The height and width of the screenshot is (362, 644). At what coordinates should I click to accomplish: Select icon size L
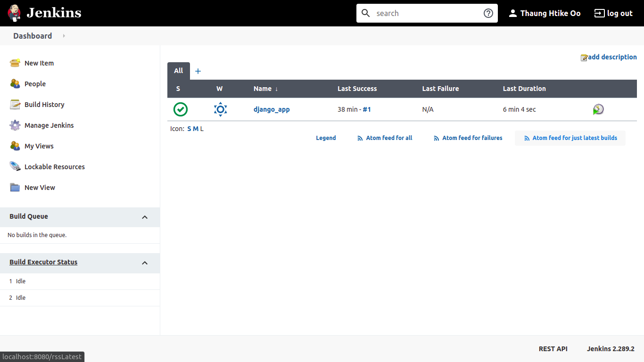pos(202,129)
